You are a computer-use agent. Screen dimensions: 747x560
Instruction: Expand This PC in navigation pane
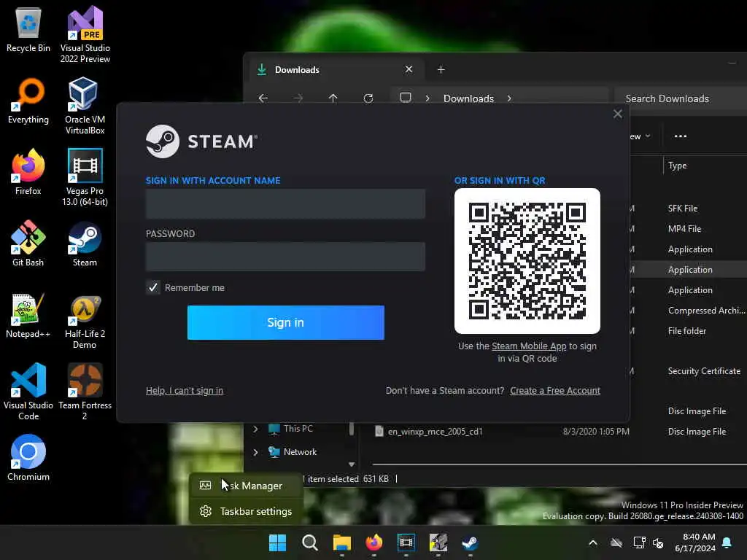click(256, 429)
